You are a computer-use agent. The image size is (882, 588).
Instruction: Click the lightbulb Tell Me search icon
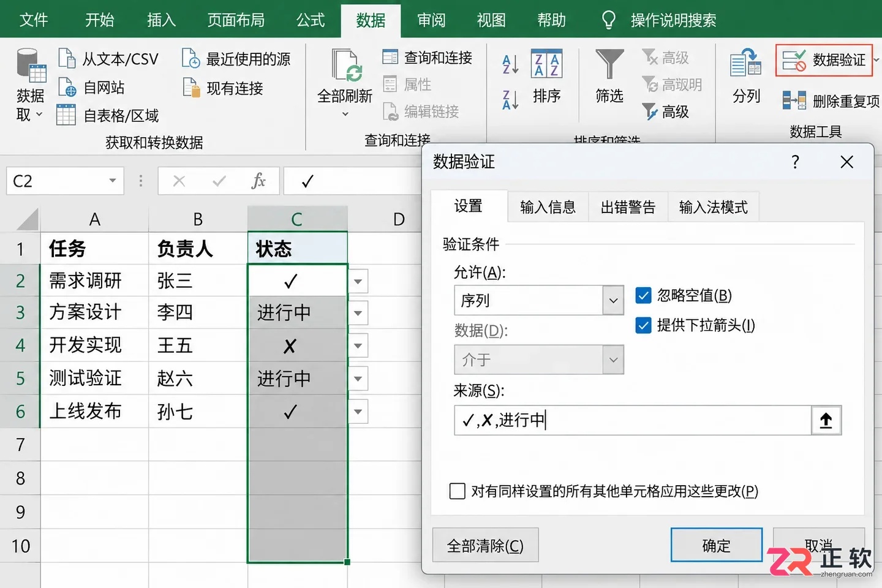pyautogui.click(x=608, y=20)
